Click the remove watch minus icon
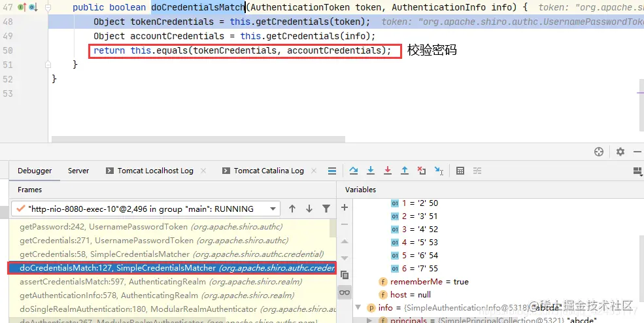 point(345,224)
